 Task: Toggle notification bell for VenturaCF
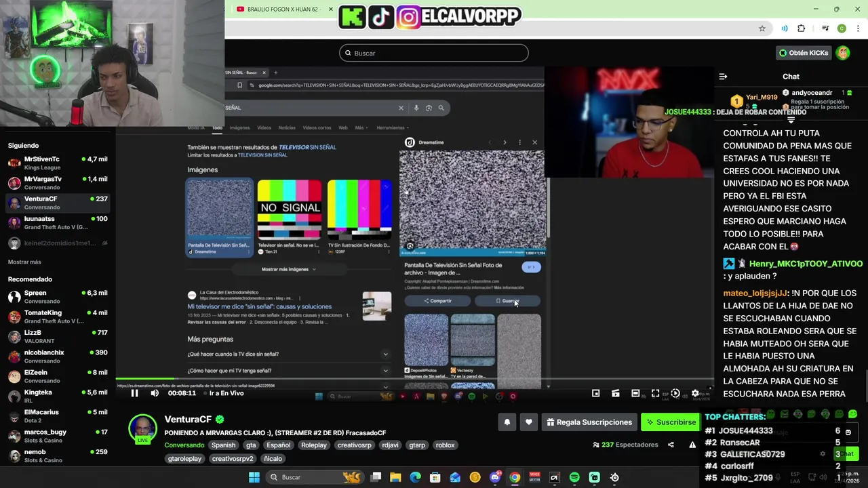[507, 422]
